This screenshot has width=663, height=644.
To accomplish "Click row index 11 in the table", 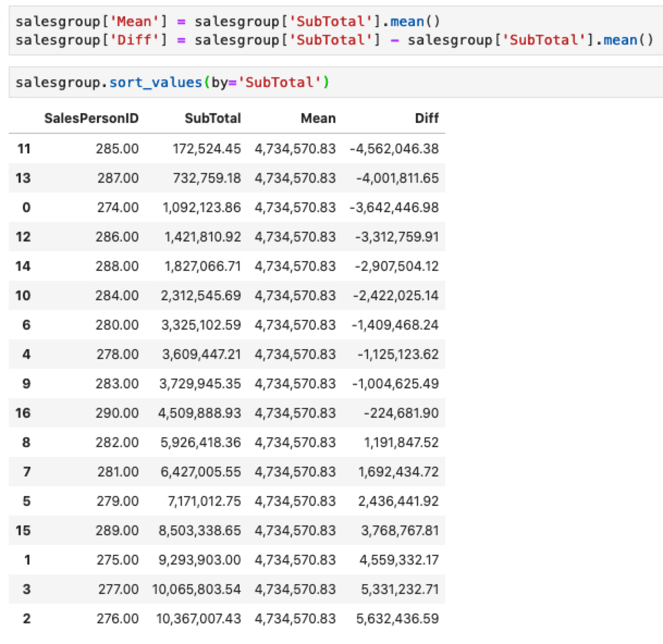I will coord(23,148).
